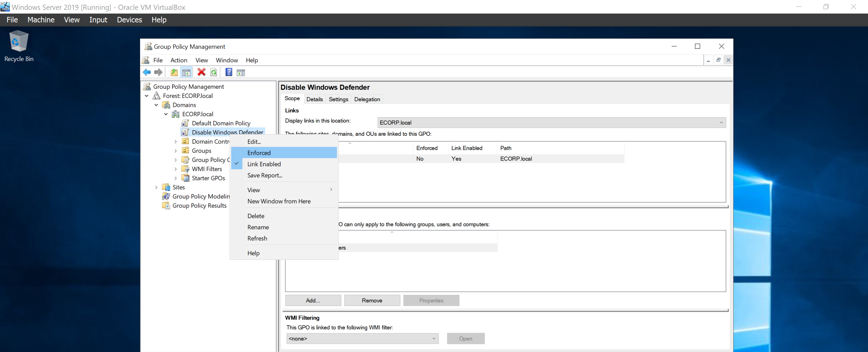Screen dimensions: 868x352
Task: Restore the inner MDI child window
Action: 718,60
